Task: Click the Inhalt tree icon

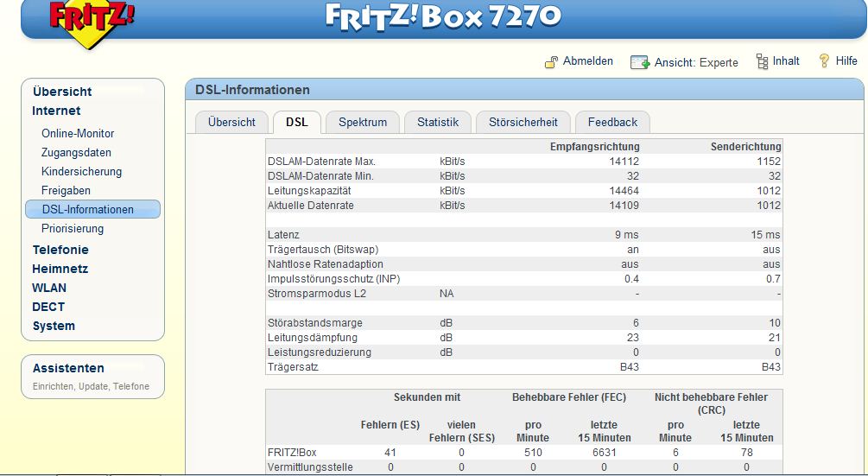Action: 761,61
